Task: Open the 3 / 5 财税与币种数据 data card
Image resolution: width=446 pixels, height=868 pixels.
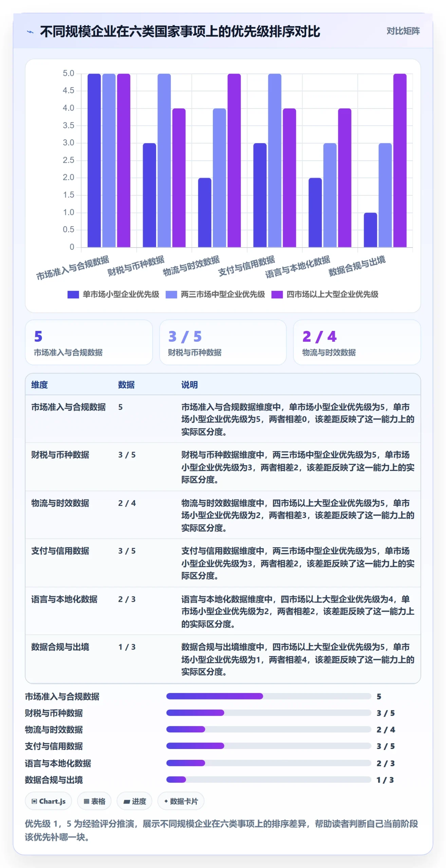Action: (223, 342)
